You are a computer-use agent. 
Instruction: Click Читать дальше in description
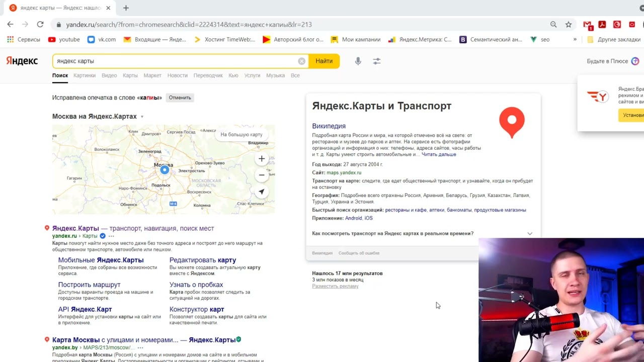pos(439,154)
